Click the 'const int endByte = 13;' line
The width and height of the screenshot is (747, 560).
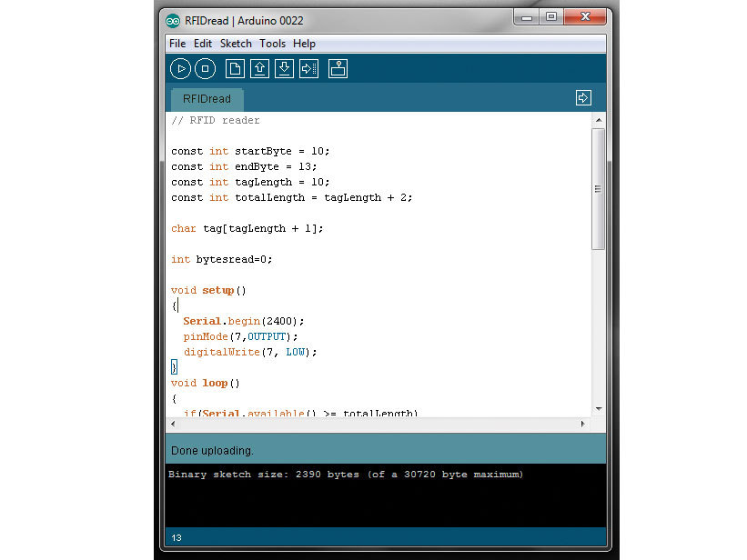[x=244, y=166]
